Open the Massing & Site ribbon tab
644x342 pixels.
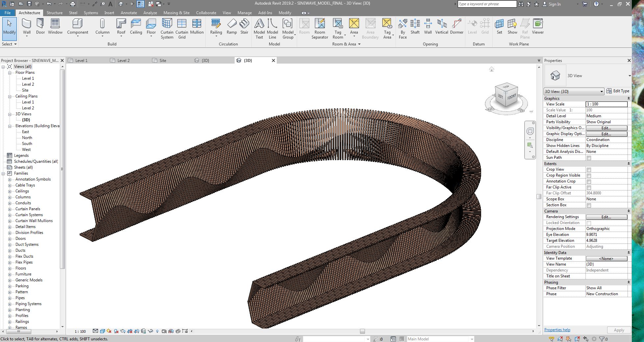pyautogui.click(x=176, y=13)
